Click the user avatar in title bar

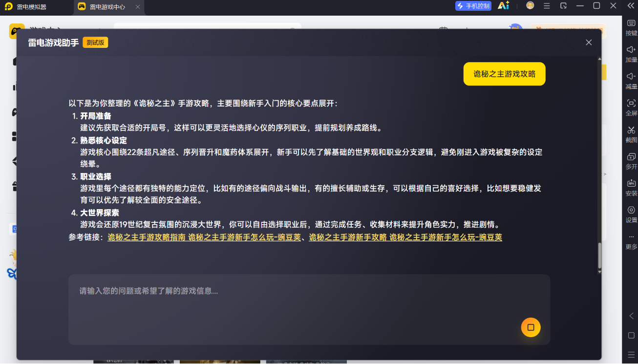tap(530, 6)
